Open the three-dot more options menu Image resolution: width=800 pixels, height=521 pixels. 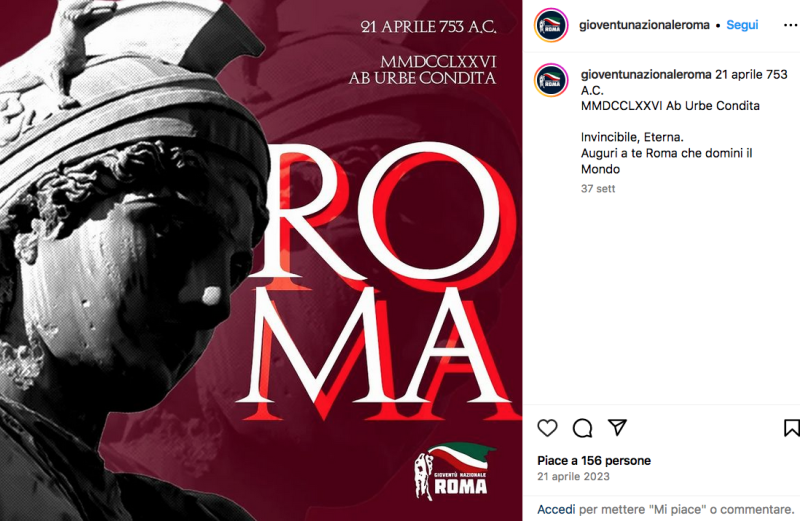click(x=790, y=26)
